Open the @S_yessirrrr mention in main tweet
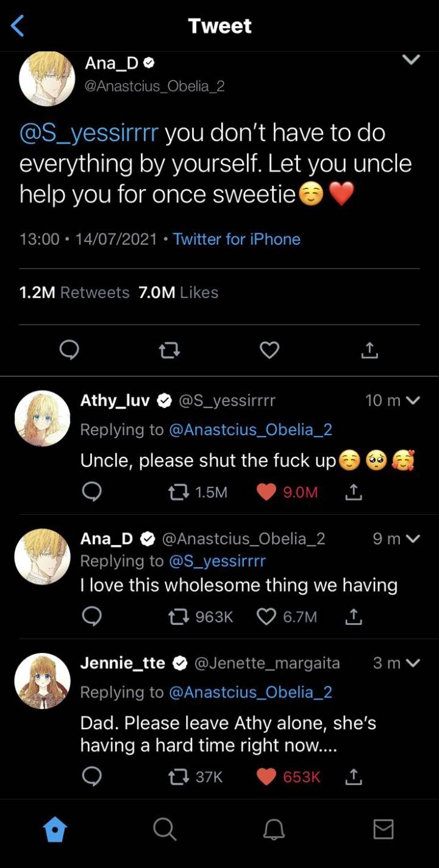The height and width of the screenshot is (868, 439). (89, 133)
